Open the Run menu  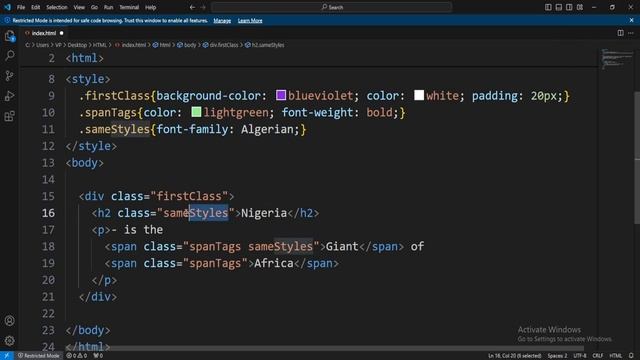point(108,7)
